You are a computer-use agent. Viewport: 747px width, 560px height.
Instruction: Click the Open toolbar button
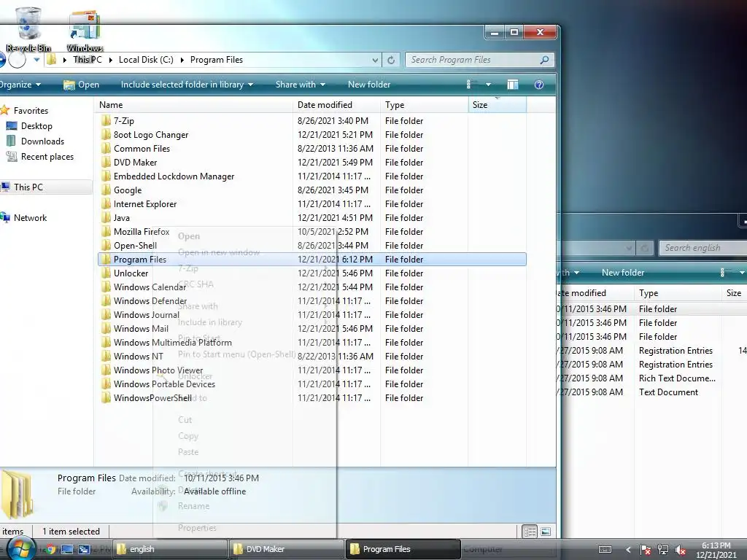coord(82,85)
